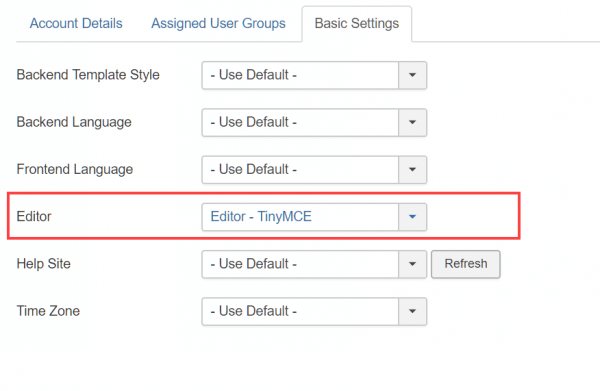Expand Backend Template Style dropdown arrow

click(412, 75)
